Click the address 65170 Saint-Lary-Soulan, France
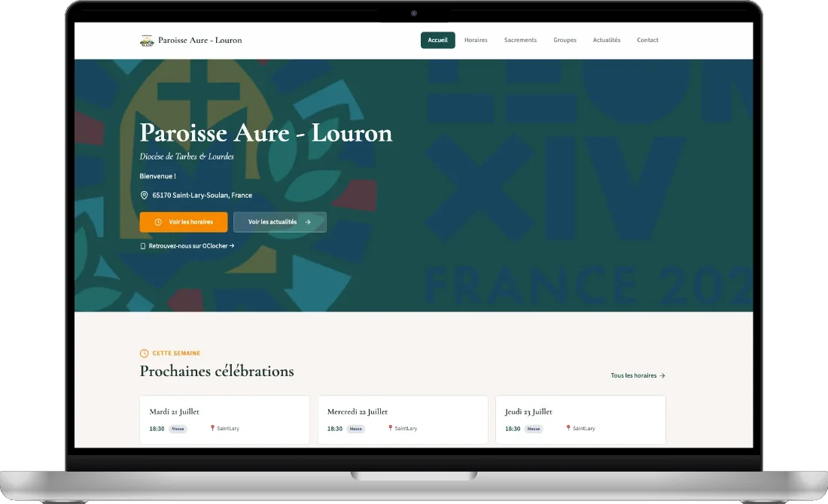This screenshot has width=828, height=504. click(202, 196)
